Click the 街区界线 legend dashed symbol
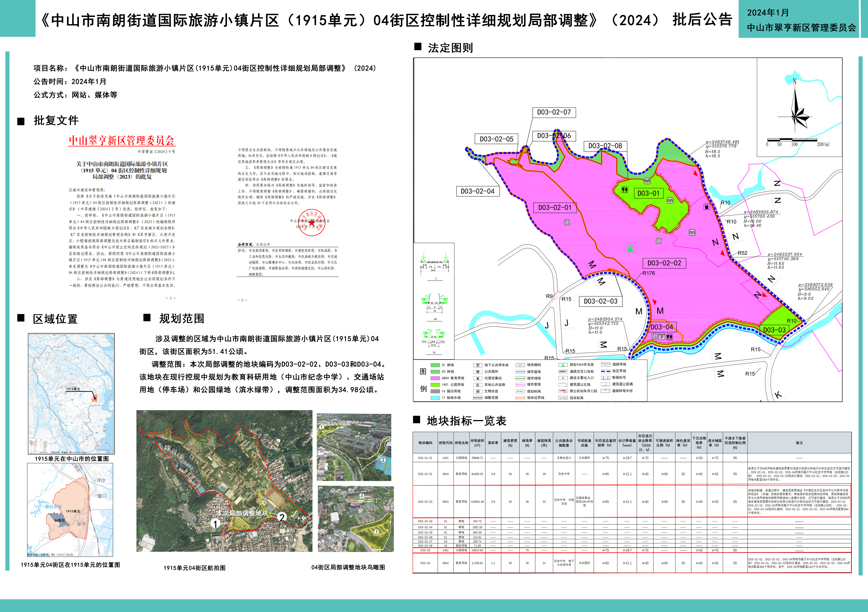 [606, 371]
